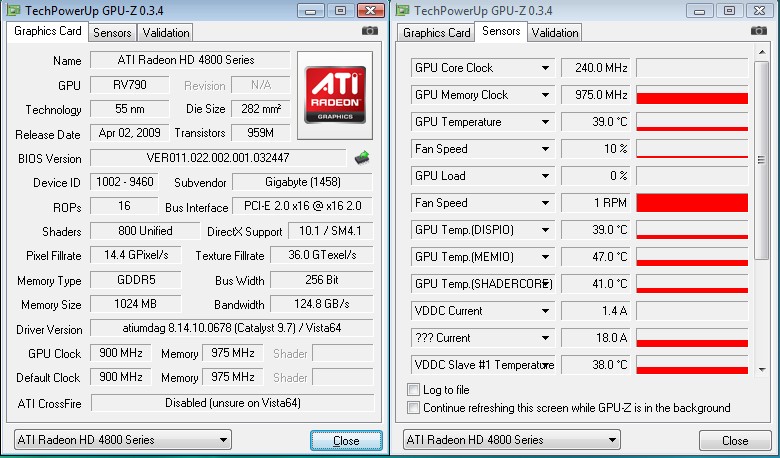Open the GPU Temp.(DISPIO) dropdown
The width and height of the screenshot is (780, 458).
546,230
